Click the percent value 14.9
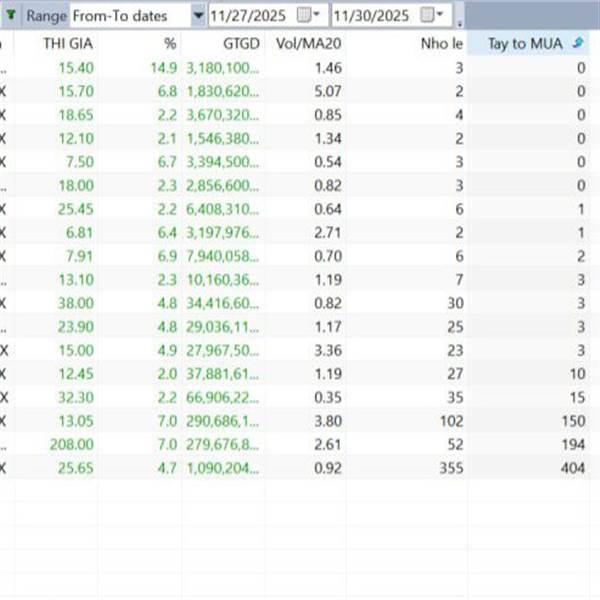600x600 pixels. pyautogui.click(x=164, y=68)
